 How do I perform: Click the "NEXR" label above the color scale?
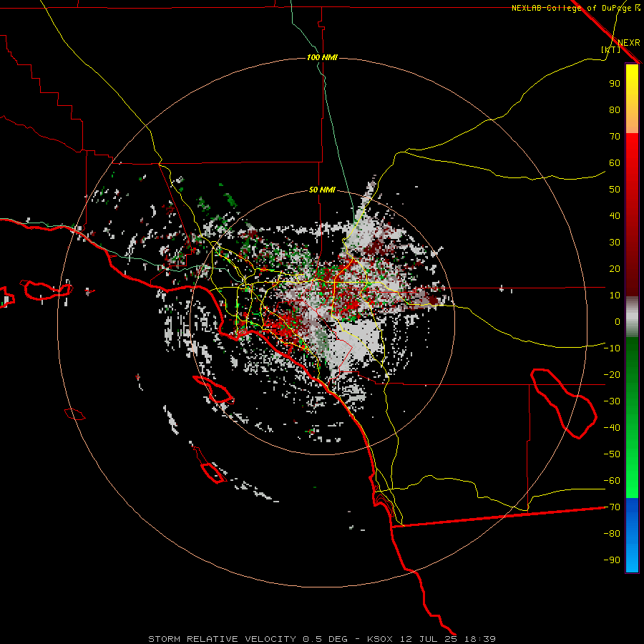(x=629, y=43)
